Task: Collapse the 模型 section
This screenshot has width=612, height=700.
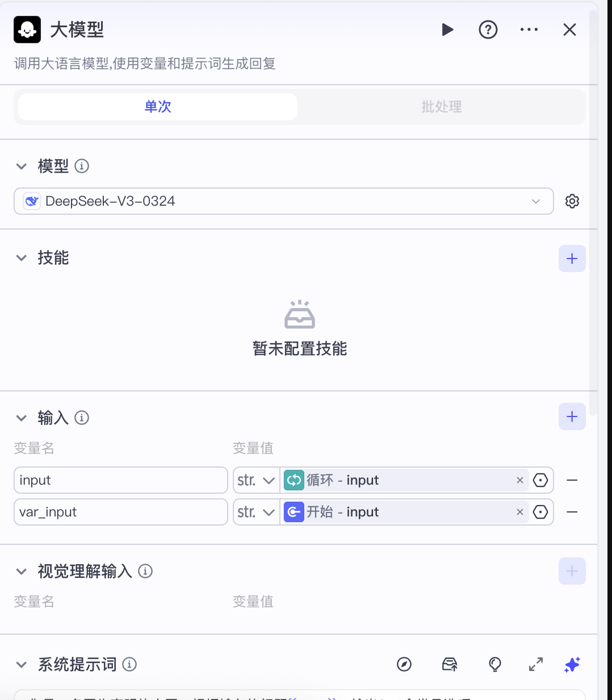Action: click(22, 166)
